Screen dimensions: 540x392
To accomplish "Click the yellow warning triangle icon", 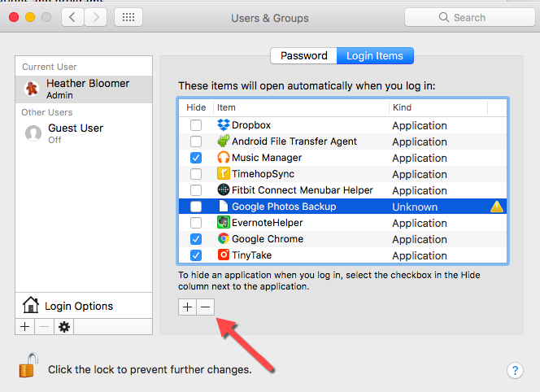I will [x=497, y=207].
